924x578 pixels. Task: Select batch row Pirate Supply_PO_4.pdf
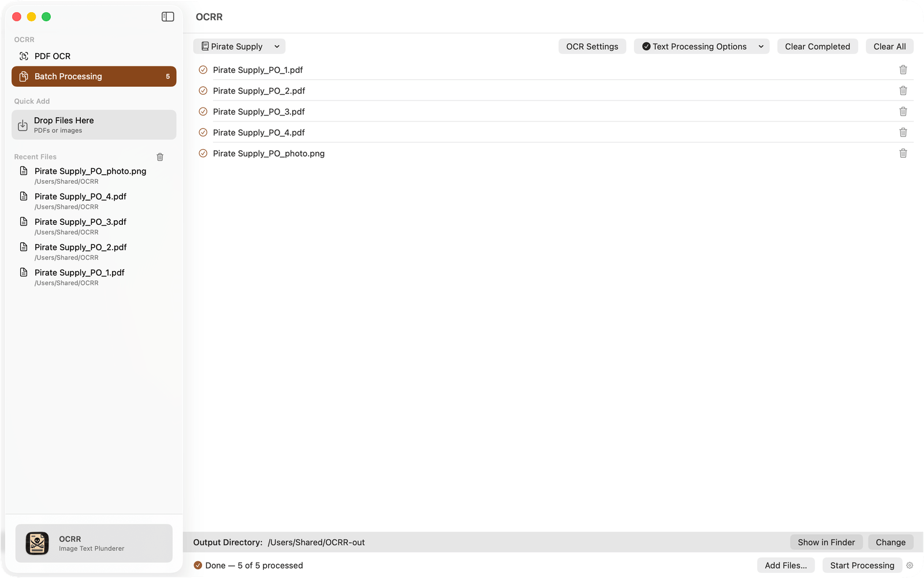pos(553,132)
